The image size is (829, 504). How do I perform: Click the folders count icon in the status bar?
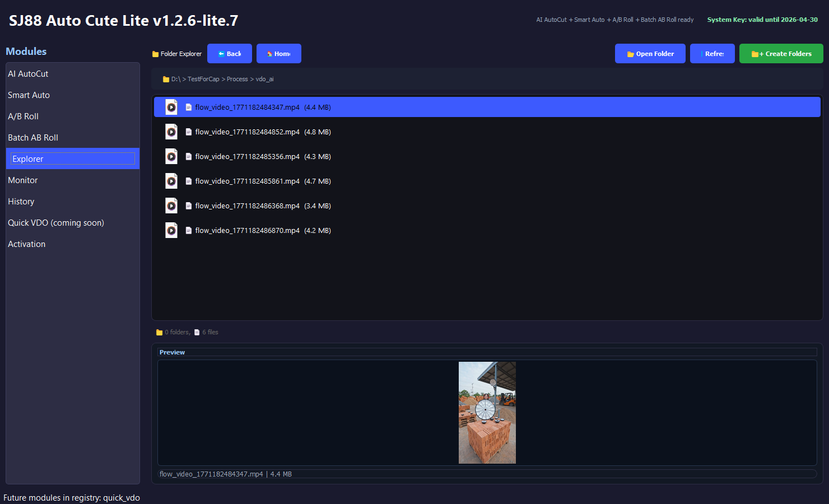(159, 332)
